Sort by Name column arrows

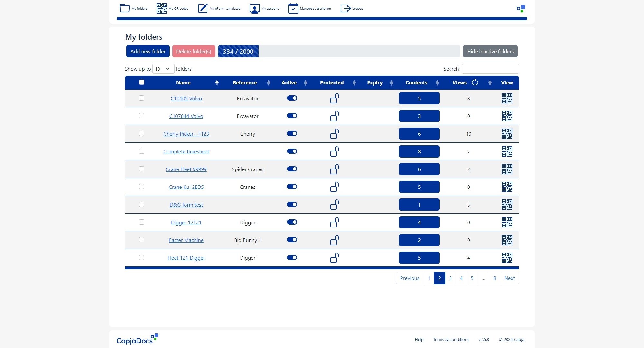pos(217,83)
